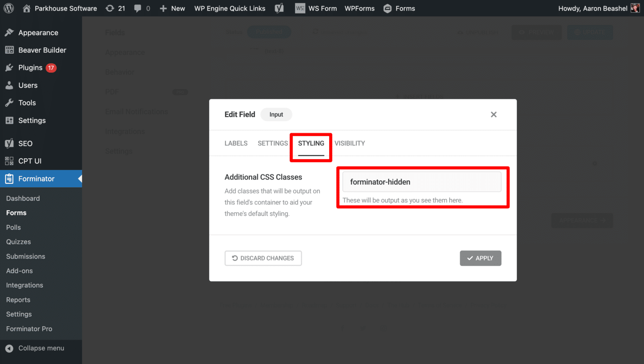Screen dimensions: 644x364
Task: Switch to the VISIBILITY tab
Action: pyautogui.click(x=350, y=143)
